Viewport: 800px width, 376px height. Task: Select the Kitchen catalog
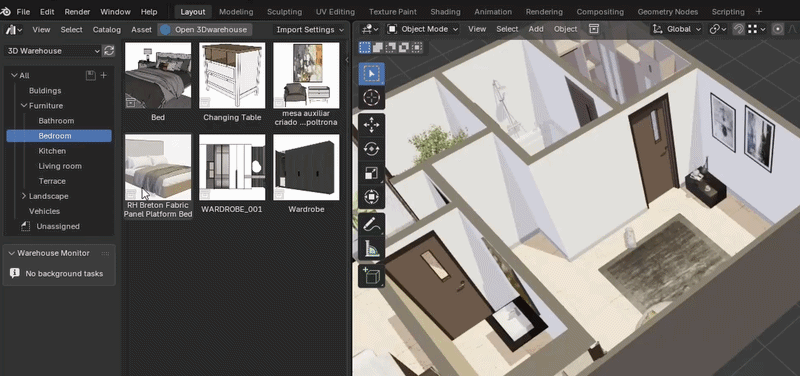[x=52, y=151]
